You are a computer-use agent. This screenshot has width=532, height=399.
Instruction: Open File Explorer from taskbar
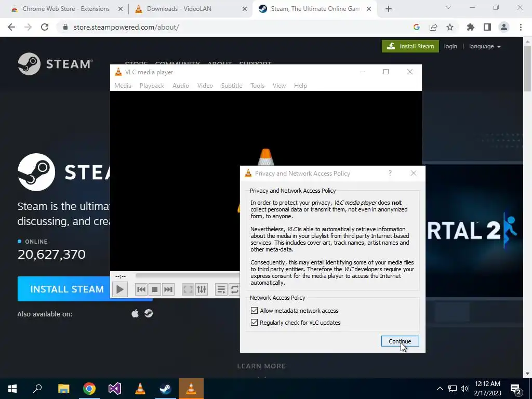pyautogui.click(x=64, y=389)
